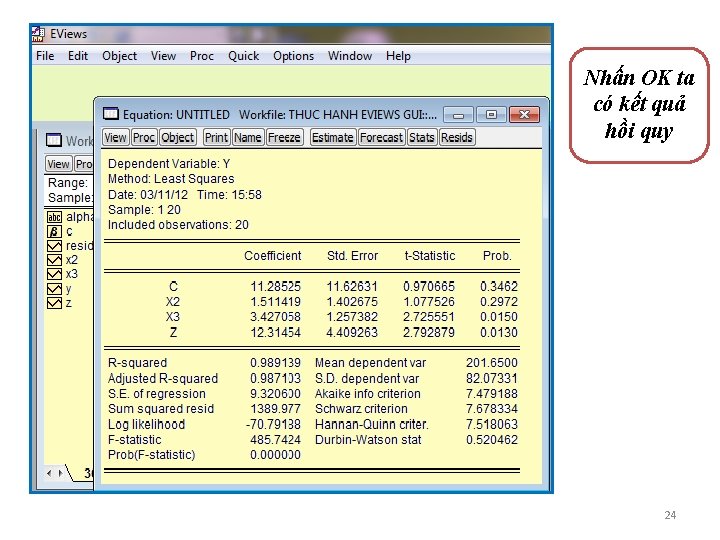Select the alpha series icon in the workfile
Viewport: 720px width, 540px height.
(54, 217)
